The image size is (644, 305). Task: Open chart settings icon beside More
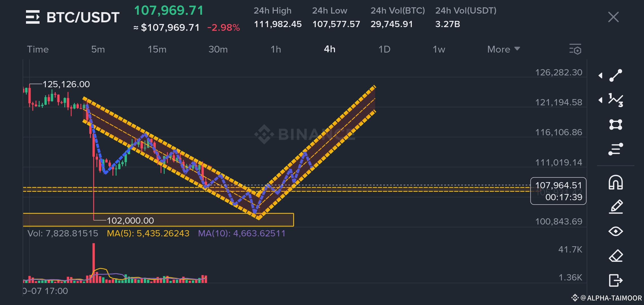[575, 49]
